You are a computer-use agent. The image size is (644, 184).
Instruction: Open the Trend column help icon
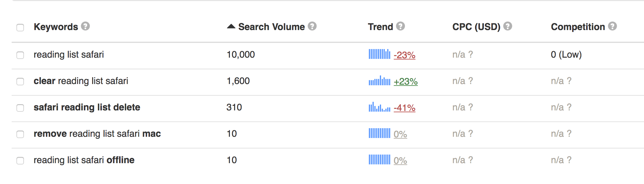coord(400,26)
